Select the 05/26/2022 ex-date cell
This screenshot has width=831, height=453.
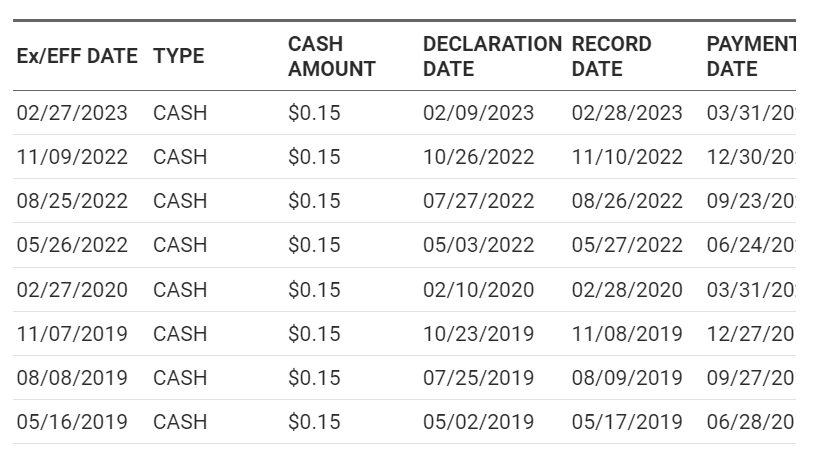click(x=72, y=245)
